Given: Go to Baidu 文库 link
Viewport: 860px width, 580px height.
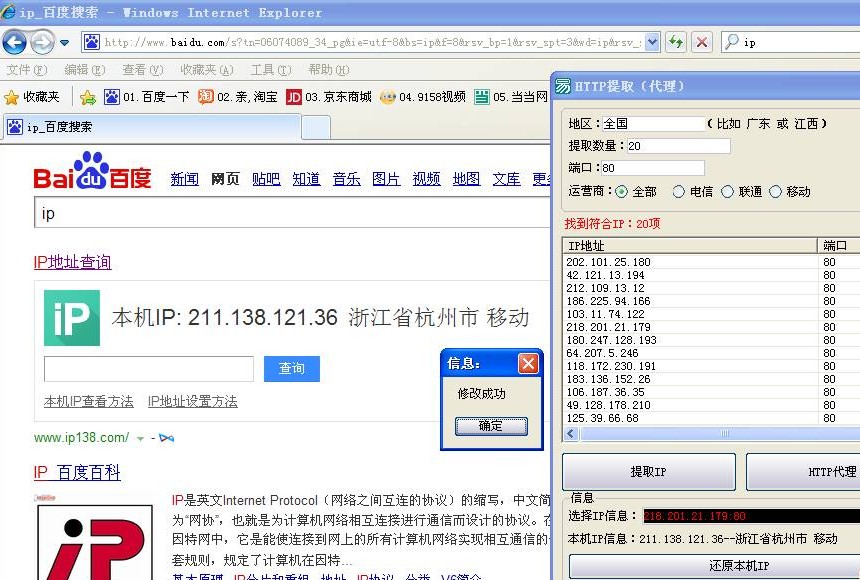Looking at the screenshot, I should [506, 179].
